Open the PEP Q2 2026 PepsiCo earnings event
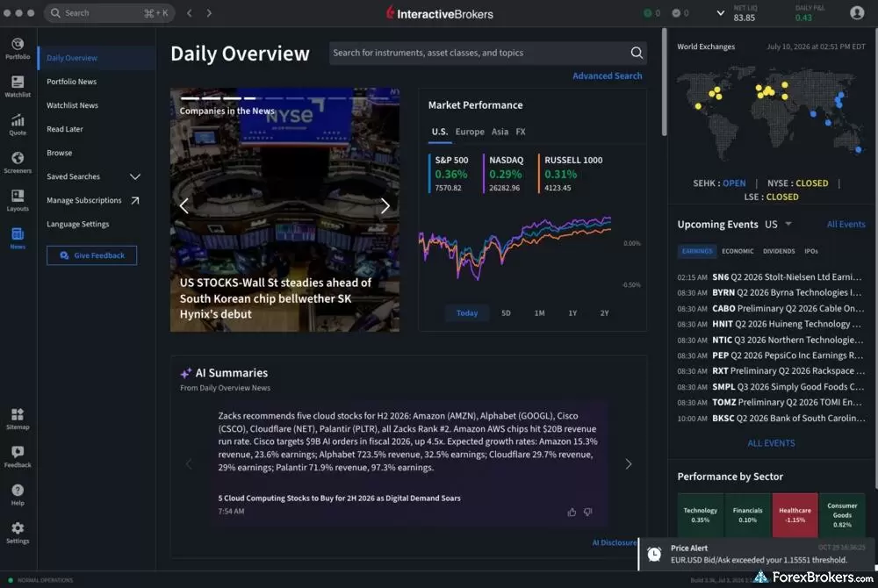 point(771,355)
